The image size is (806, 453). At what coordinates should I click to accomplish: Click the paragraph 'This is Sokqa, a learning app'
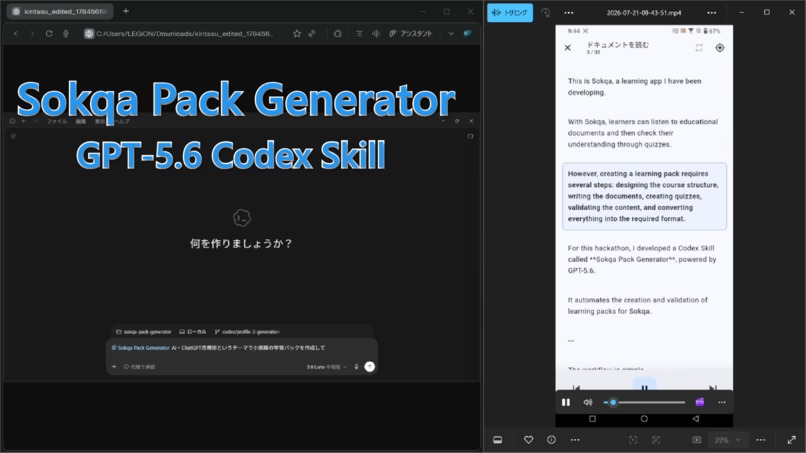(x=634, y=87)
